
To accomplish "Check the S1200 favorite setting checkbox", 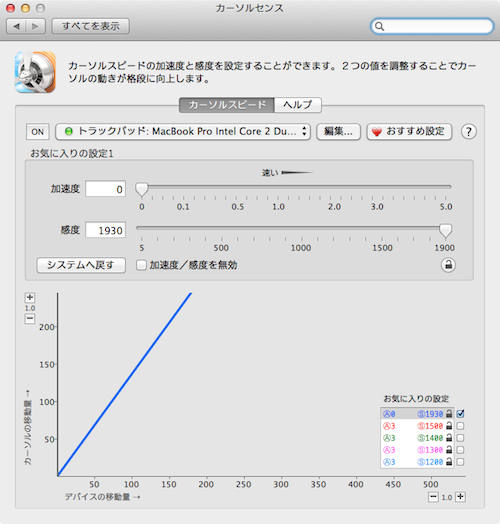I will pos(460,462).
